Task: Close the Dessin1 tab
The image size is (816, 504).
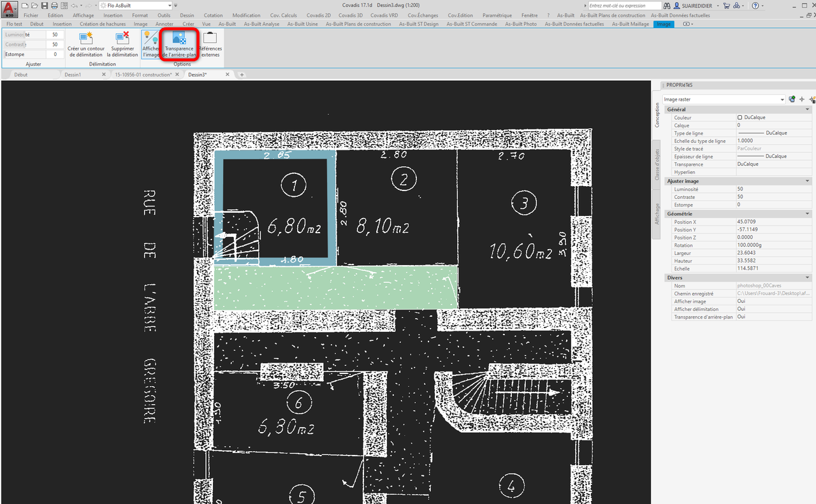Action: point(104,75)
